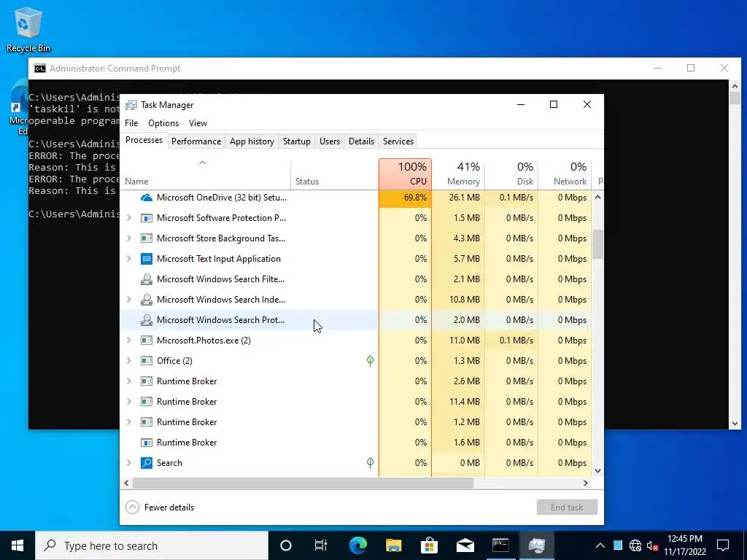Viewport: 747px width, 560px height.
Task: Open Task View on the taskbar
Action: point(321,545)
